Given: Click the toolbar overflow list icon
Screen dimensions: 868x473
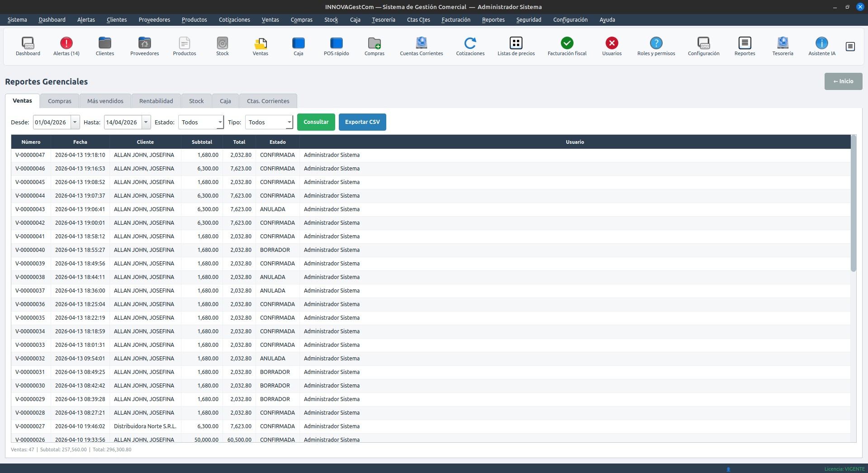Looking at the screenshot, I should click(x=850, y=47).
